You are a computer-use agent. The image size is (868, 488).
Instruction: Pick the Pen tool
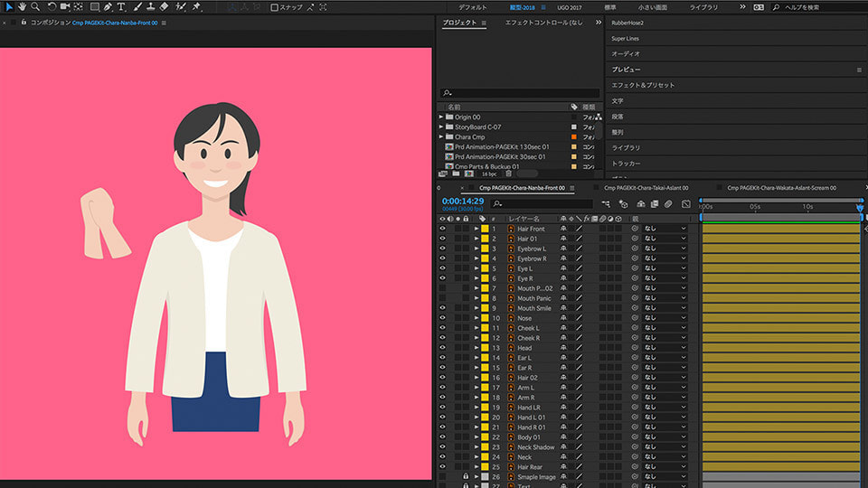108,7
